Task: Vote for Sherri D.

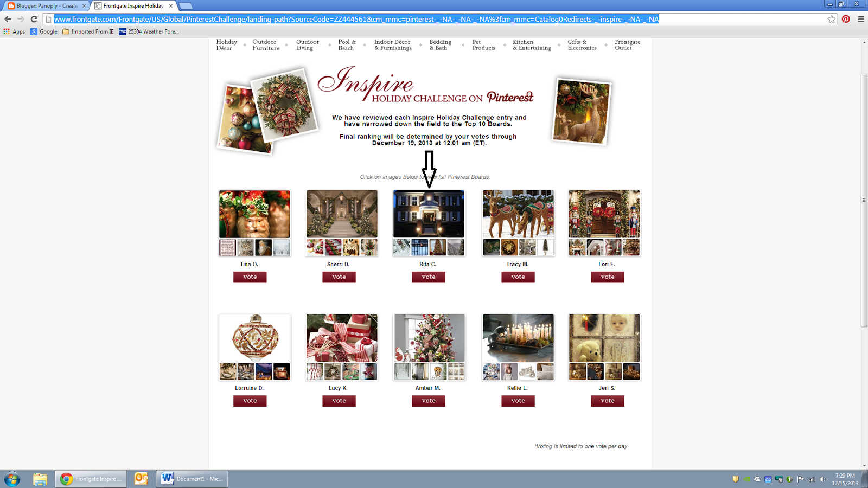Action: pos(339,277)
